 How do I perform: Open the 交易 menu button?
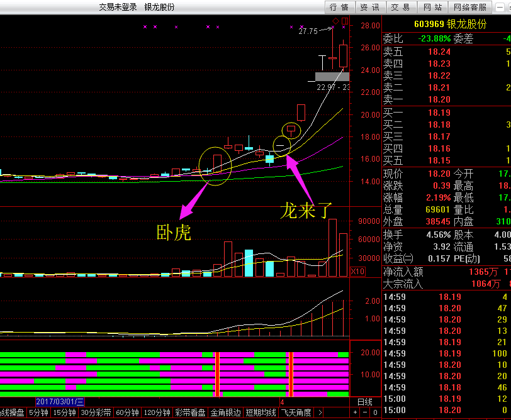click(x=401, y=7)
